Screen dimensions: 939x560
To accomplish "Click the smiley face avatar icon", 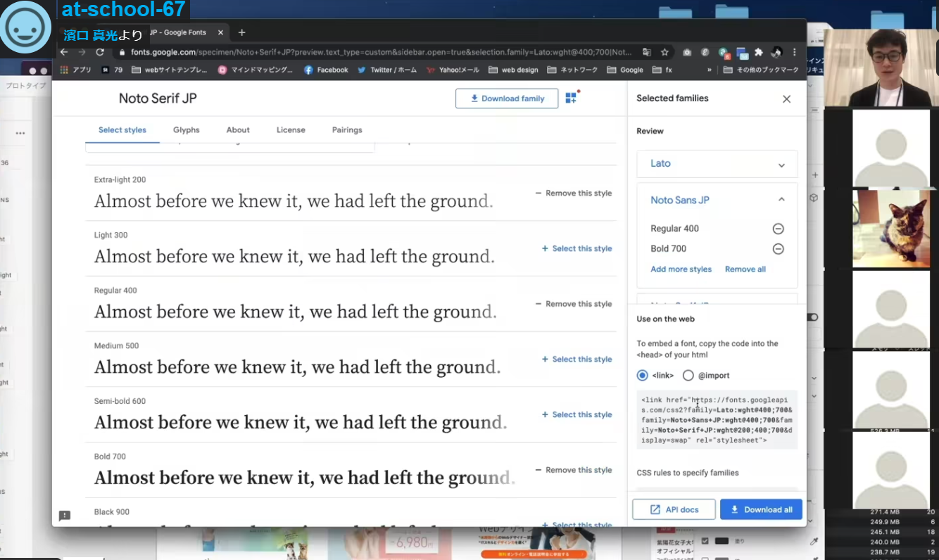I will [25, 27].
